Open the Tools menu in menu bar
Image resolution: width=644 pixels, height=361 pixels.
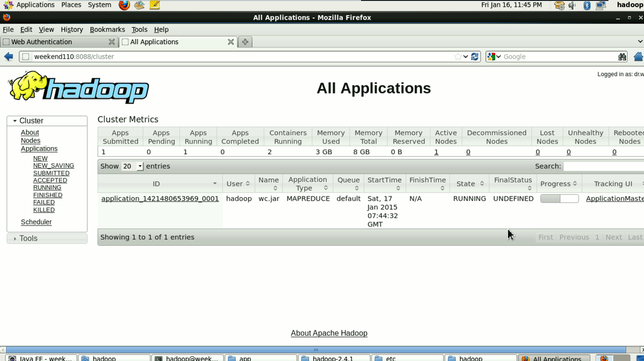click(x=139, y=30)
